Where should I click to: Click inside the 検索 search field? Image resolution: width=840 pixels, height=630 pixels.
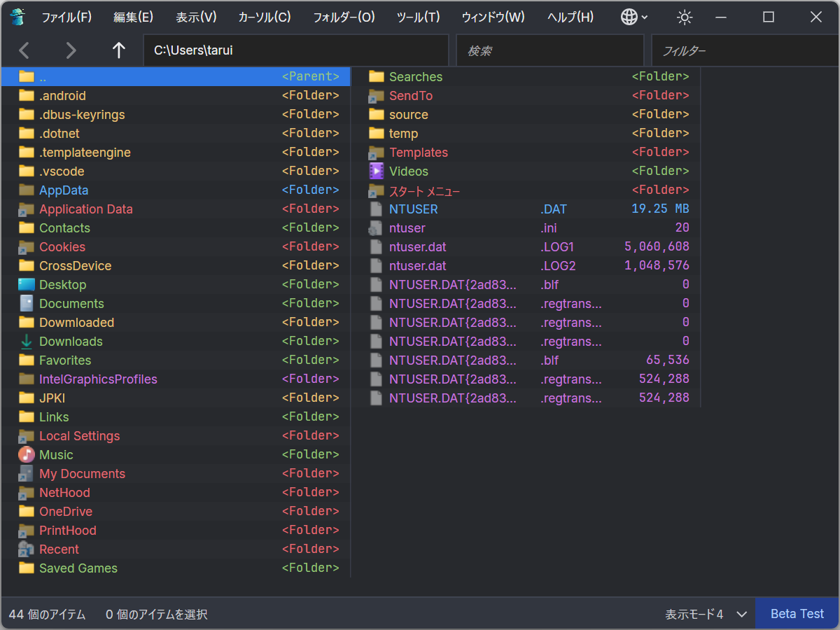549,50
